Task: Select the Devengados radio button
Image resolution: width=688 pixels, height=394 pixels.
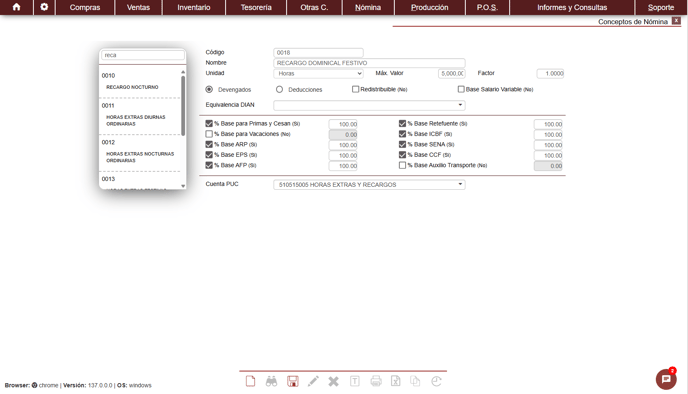Action: coord(209,89)
